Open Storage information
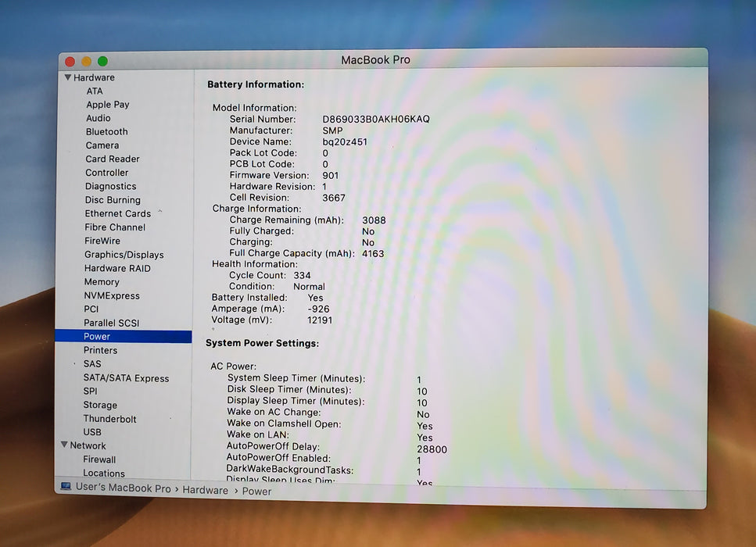Screen dimensions: 756x547 [x=100, y=405]
